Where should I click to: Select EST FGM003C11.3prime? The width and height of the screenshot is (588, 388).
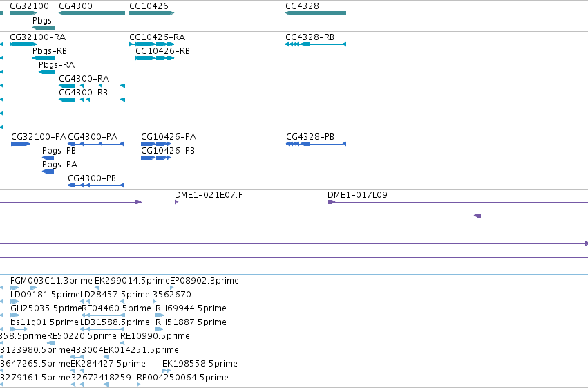click(x=51, y=281)
